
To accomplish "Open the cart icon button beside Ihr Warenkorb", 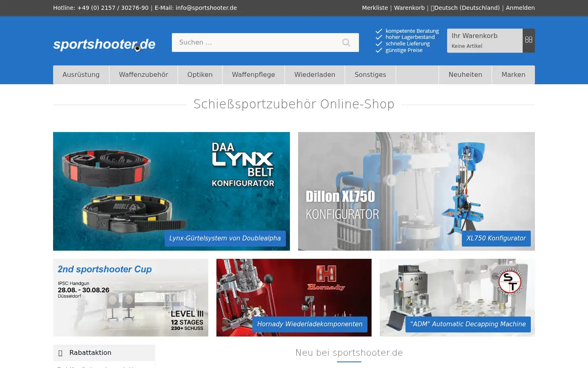I will pos(529,40).
